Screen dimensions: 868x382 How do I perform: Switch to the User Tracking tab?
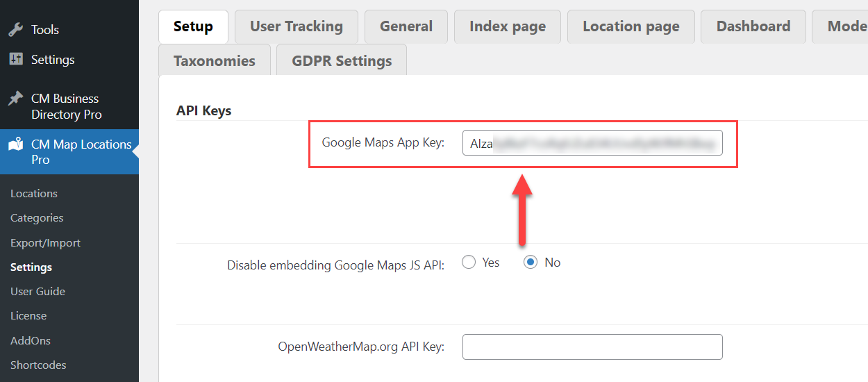297,26
